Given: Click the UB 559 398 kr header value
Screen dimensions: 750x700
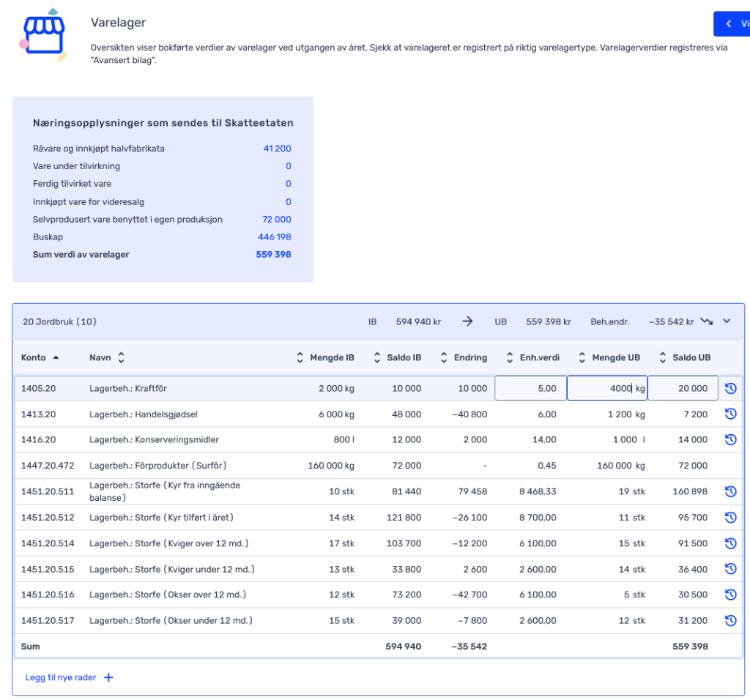Looking at the screenshot, I should coord(549,321).
